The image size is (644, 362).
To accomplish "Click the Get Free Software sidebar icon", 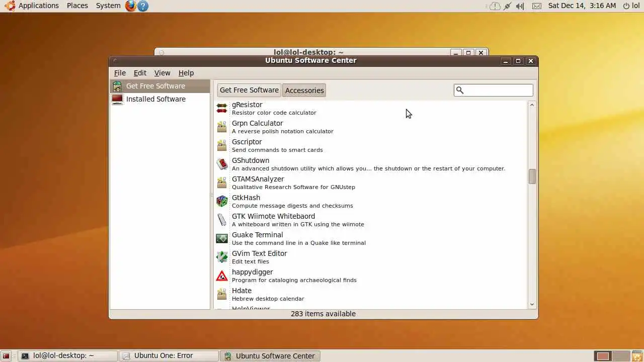I will click(117, 86).
